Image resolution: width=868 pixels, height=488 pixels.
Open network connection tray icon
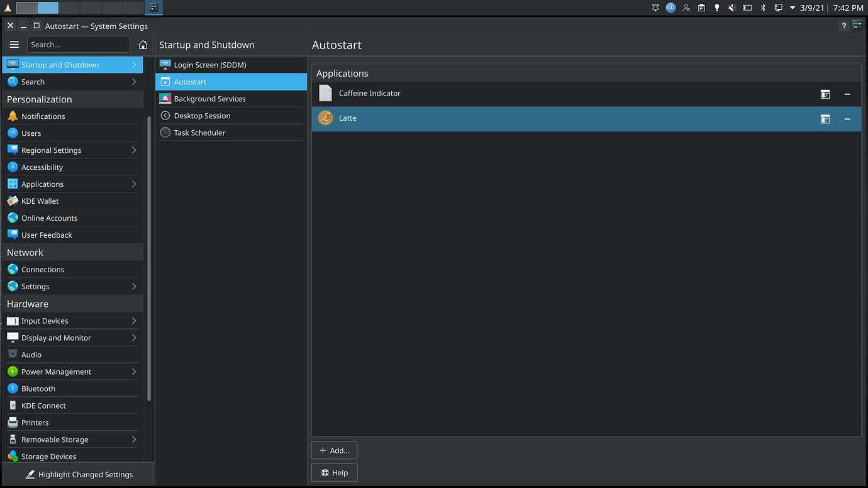coord(778,8)
